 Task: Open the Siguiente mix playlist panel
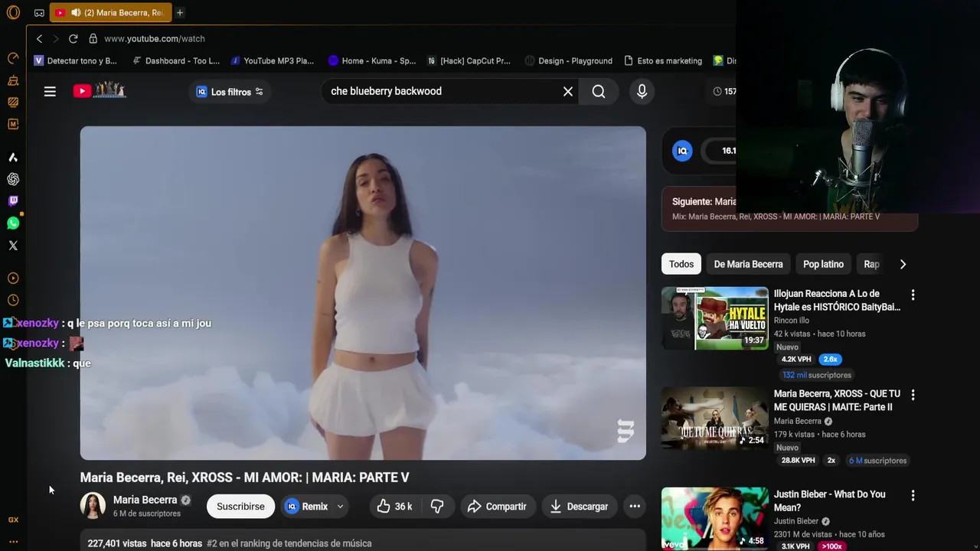point(789,209)
